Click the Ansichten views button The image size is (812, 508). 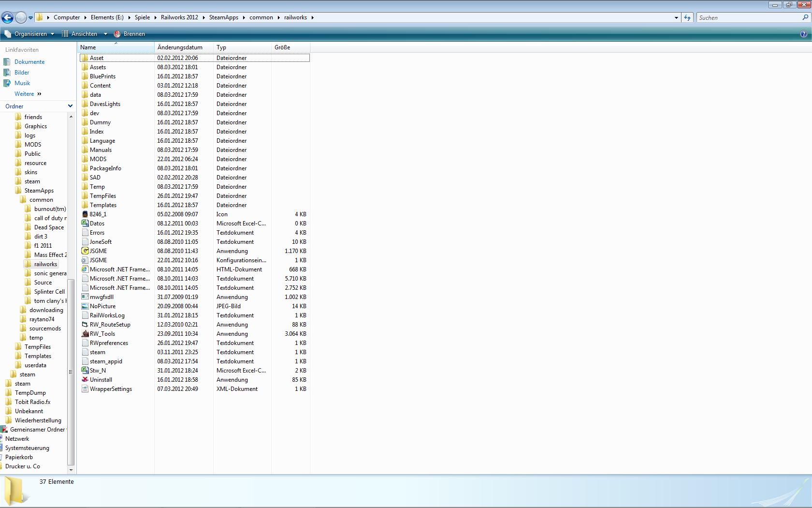click(x=80, y=34)
